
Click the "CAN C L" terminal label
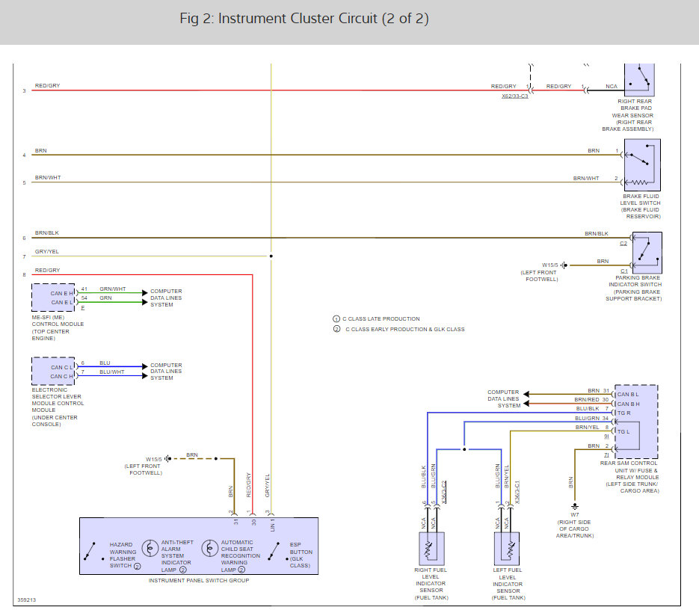coord(61,368)
